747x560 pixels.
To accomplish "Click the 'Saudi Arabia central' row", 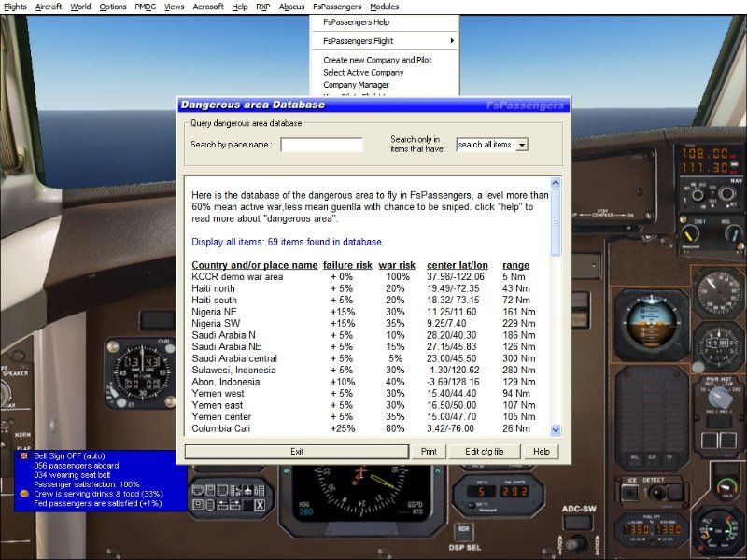I will click(x=363, y=358).
